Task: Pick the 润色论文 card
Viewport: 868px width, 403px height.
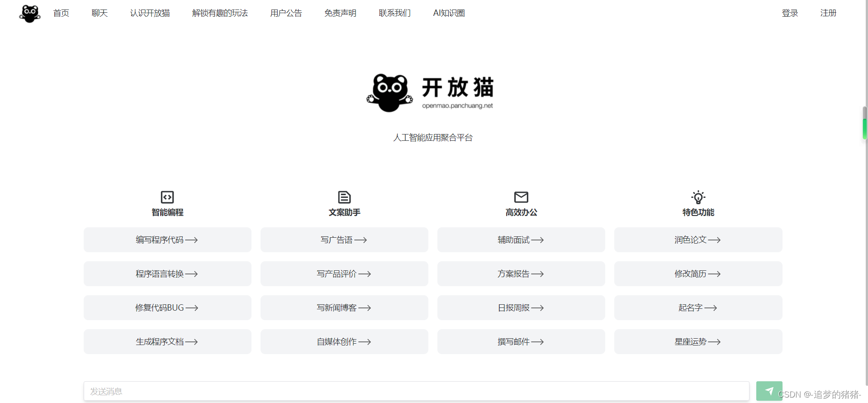Action: (698, 240)
